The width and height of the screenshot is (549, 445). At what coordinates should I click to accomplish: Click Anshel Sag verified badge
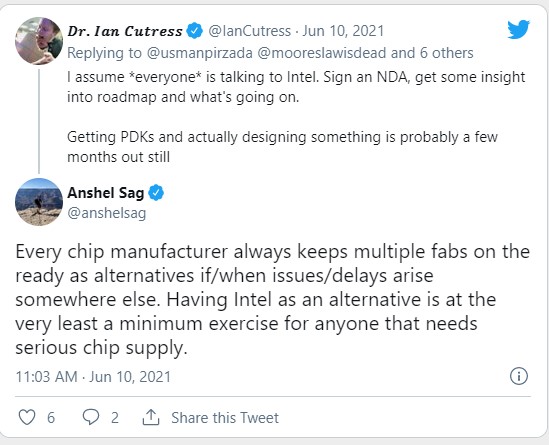156,193
